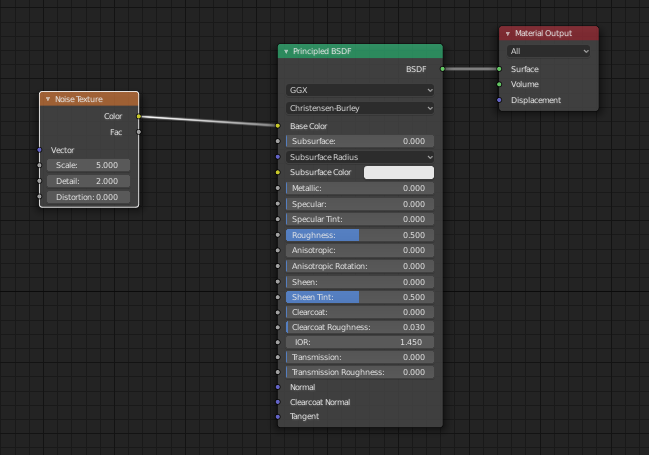
Task: Click the Roughness slider
Action: pyautogui.click(x=360, y=235)
